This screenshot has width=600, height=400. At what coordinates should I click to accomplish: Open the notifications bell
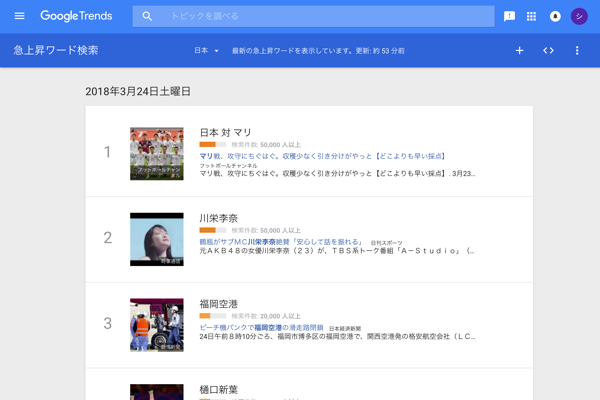click(x=555, y=16)
